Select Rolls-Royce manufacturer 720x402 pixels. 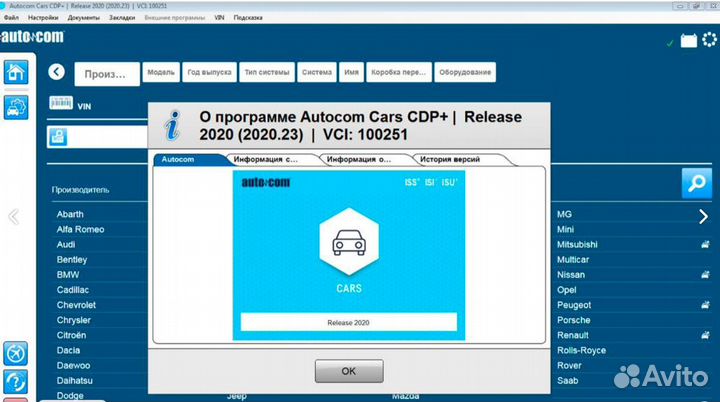(581, 350)
